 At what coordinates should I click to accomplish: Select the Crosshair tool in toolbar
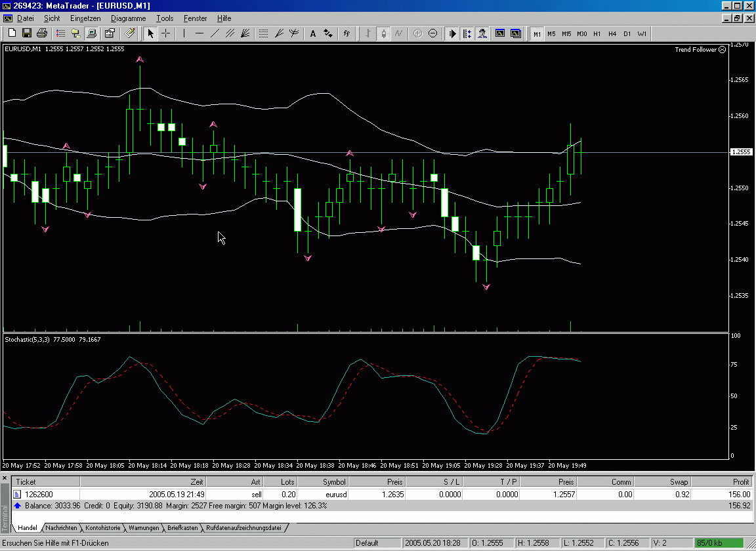[x=166, y=33]
